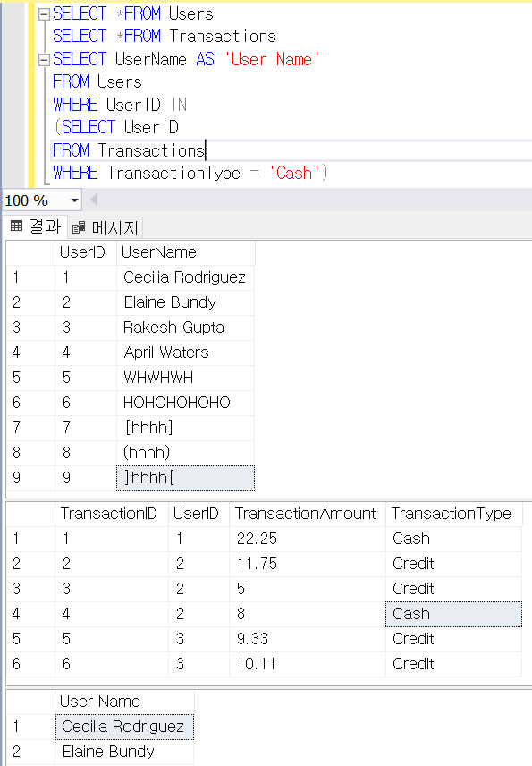
Task: Select the 10.11 amount cell
Action: [x=308, y=664]
